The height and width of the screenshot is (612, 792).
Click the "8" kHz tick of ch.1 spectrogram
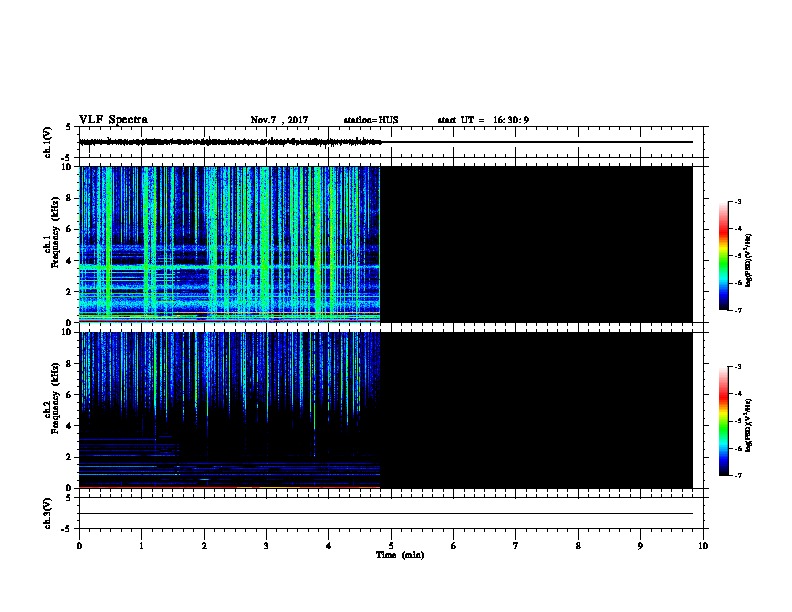point(70,198)
